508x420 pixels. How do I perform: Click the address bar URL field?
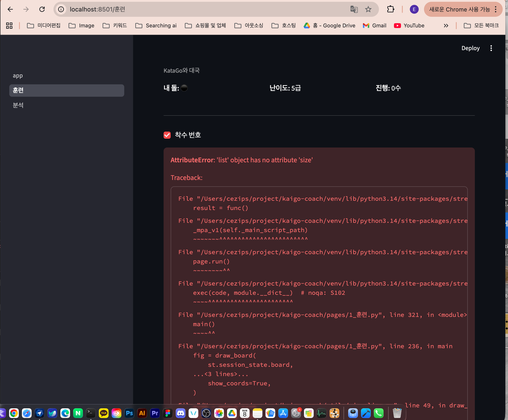tap(193, 9)
